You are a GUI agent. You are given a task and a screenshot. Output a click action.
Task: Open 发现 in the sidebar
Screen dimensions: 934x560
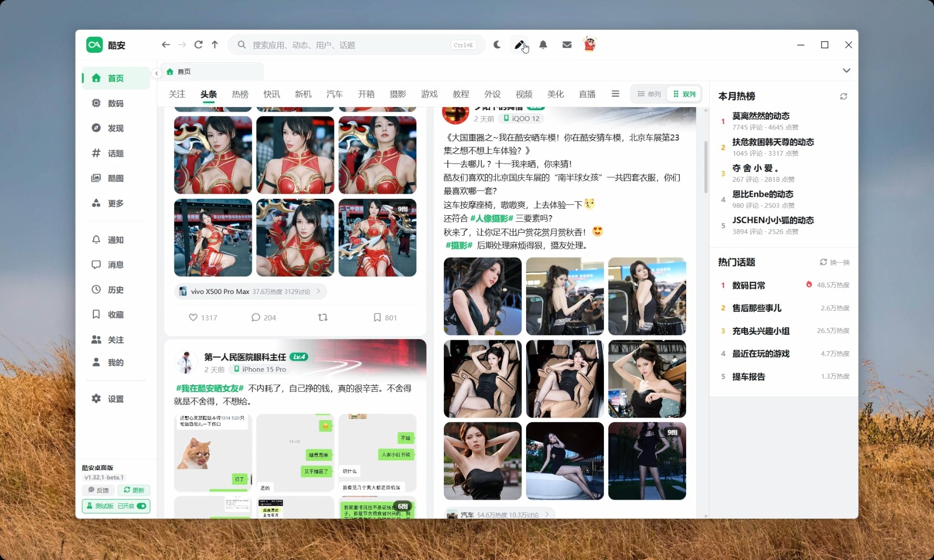pyautogui.click(x=116, y=128)
